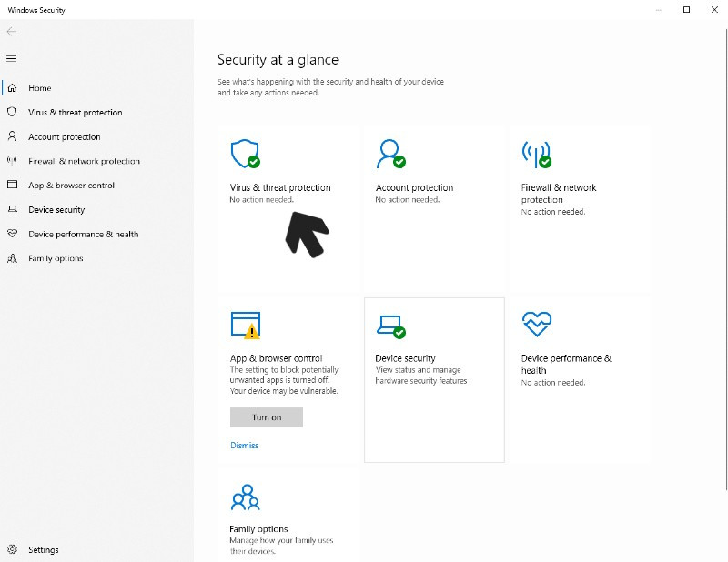Open the Device performance & health heart icon
This screenshot has height=562, width=728.
[x=537, y=324]
